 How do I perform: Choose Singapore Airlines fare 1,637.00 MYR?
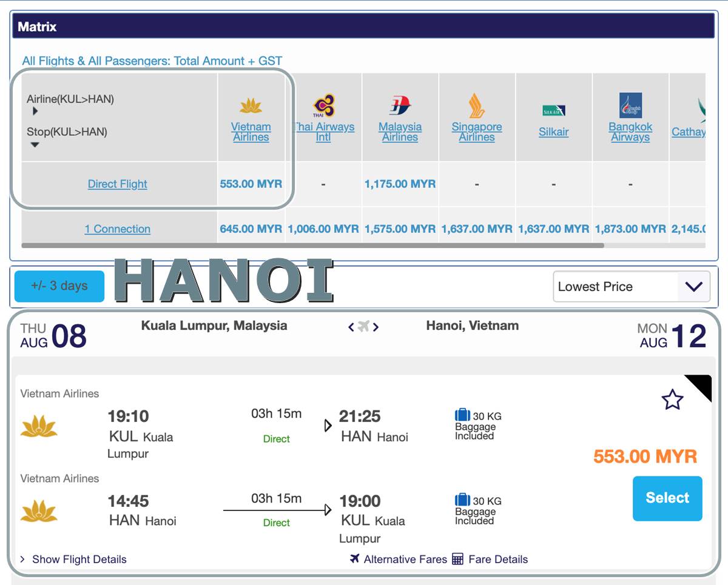click(477, 229)
